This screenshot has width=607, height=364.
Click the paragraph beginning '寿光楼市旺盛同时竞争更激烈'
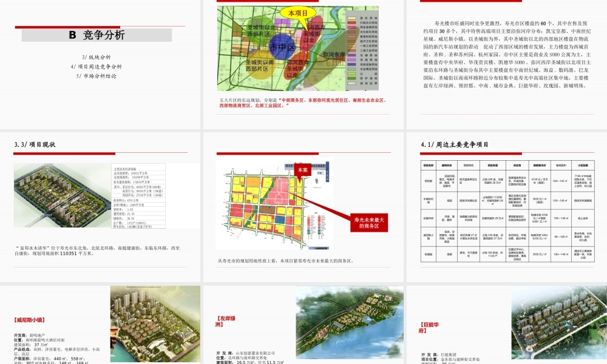pos(507,55)
